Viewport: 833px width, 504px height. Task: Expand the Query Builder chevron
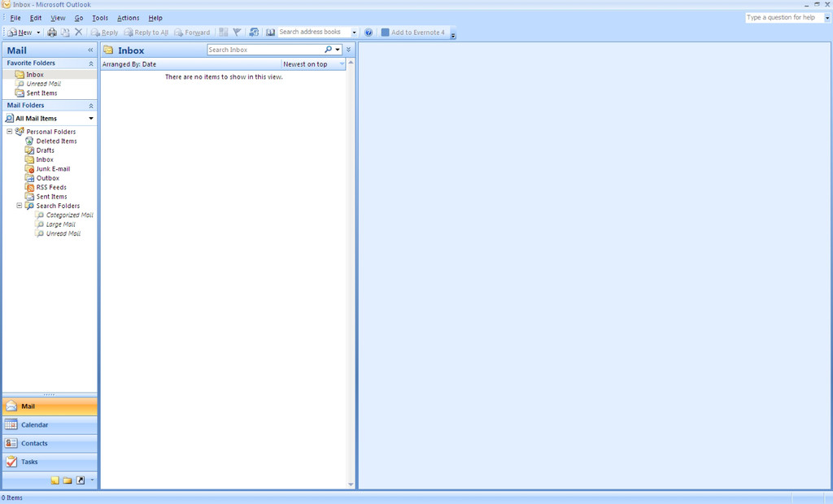[x=348, y=50]
